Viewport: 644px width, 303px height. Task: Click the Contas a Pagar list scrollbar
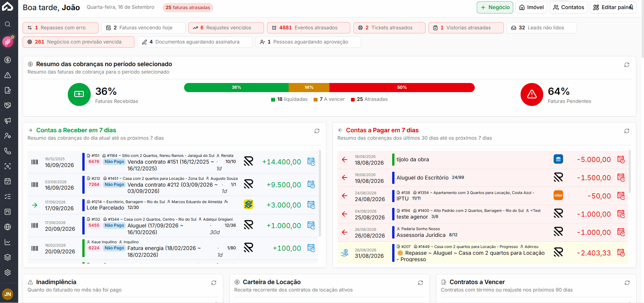click(630, 171)
